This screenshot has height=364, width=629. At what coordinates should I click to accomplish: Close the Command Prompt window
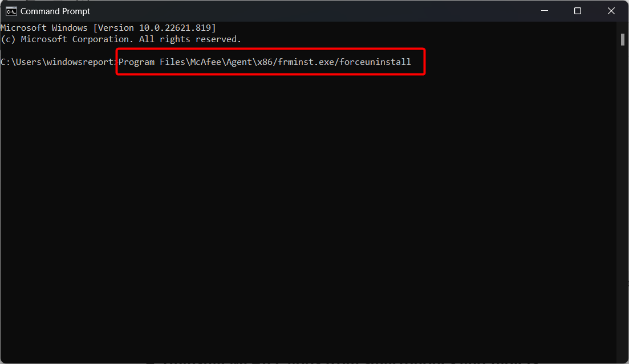tap(611, 11)
